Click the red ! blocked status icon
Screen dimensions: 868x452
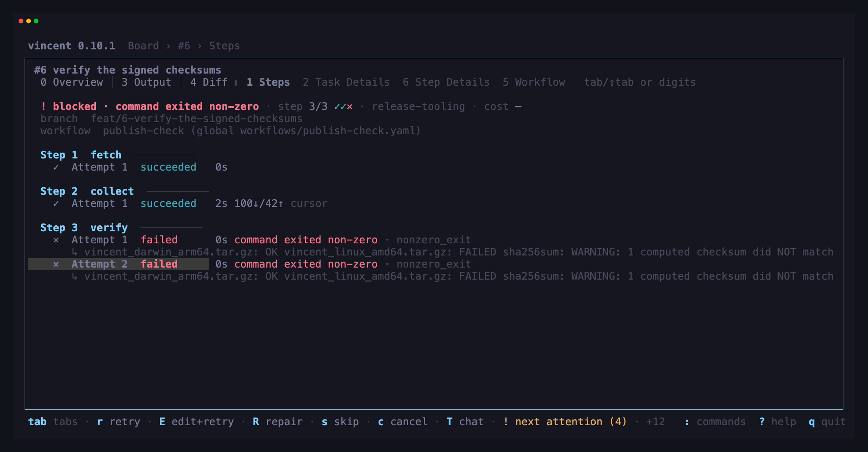pyautogui.click(x=43, y=106)
